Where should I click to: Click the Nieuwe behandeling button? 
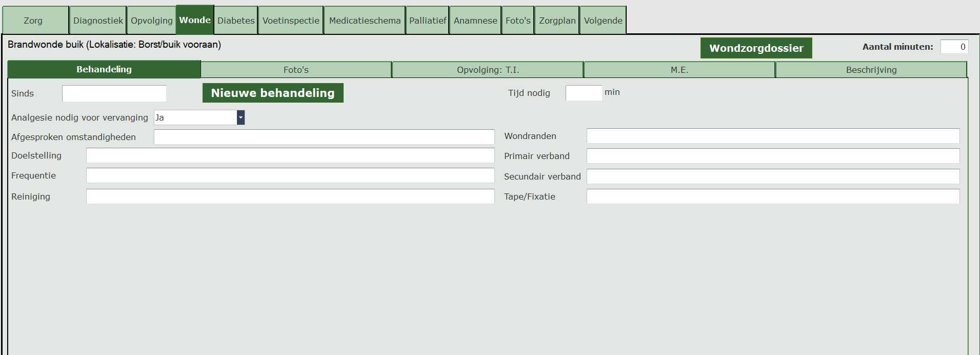[273, 93]
